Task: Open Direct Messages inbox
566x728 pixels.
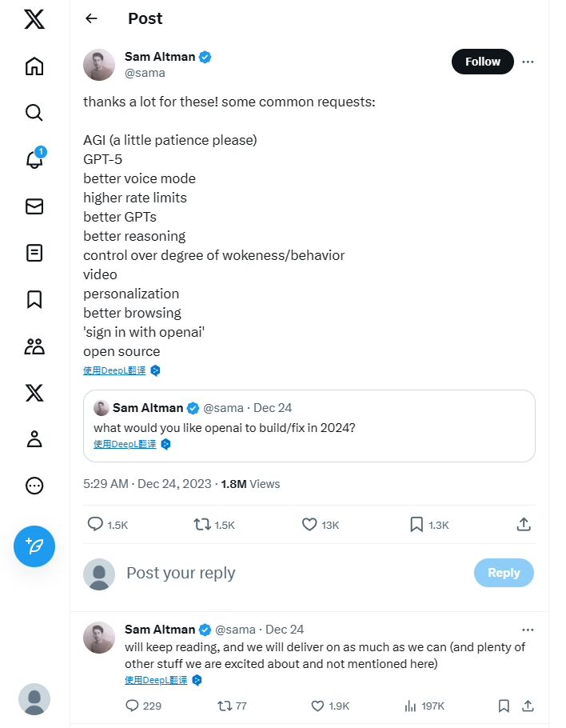Action: pyautogui.click(x=34, y=206)
